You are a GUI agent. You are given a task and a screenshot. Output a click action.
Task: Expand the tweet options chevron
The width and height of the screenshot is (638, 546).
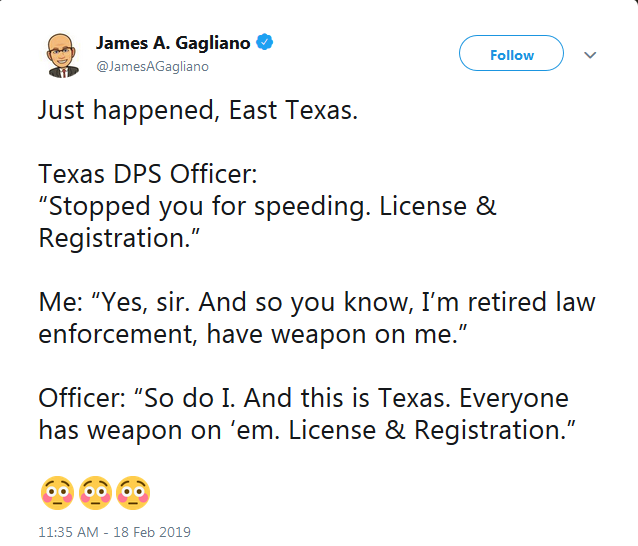(590, 55)
